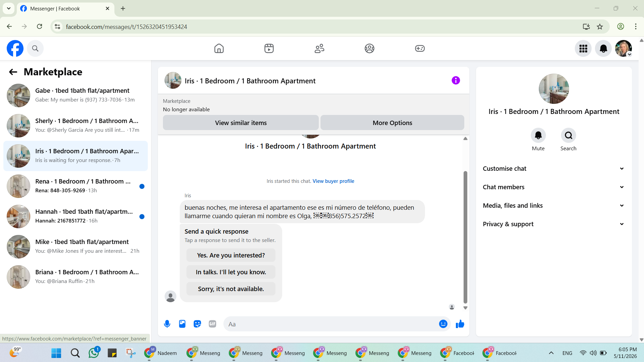Click the chat scroll-down arrow
This screenshot has width=644, height=362.
(x=465, y=308)
